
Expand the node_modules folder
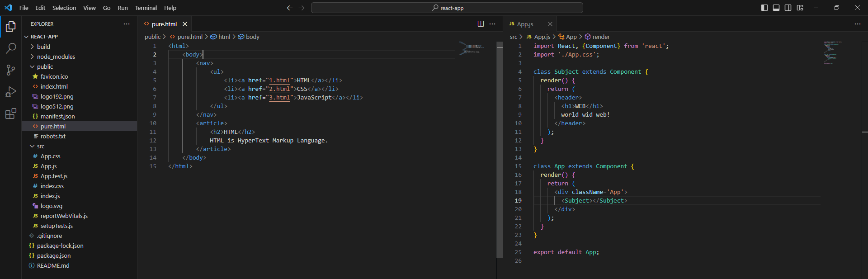(56, 57)
